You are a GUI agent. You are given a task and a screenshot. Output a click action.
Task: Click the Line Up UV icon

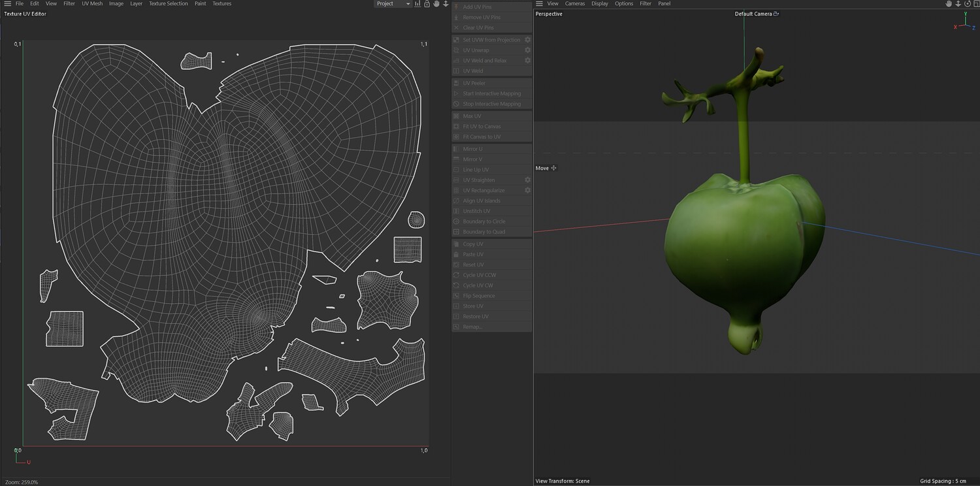456,170
